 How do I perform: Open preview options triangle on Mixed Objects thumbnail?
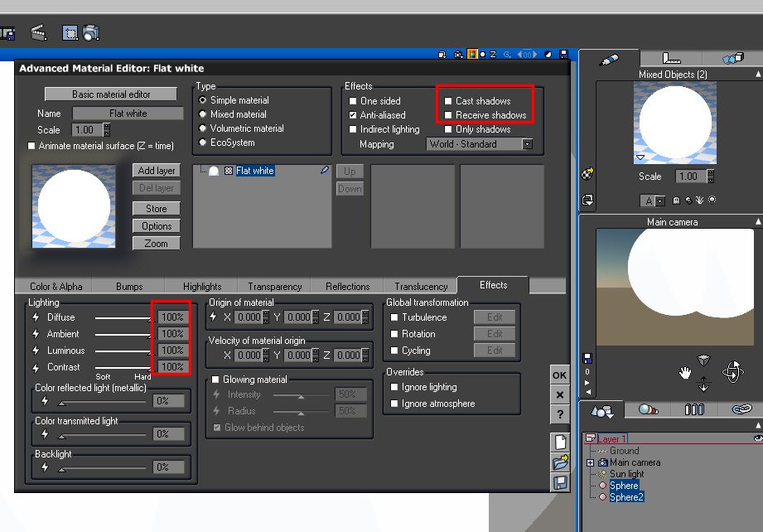[x=640, y=157]
